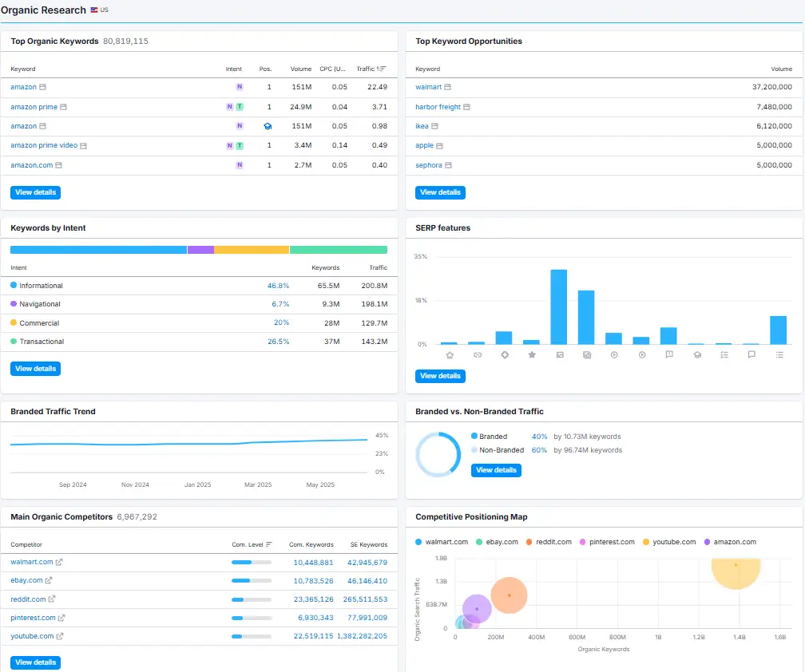The height and width of the screenshot is (672, 805).
Task: View details of SERP features
Action: 440,376
